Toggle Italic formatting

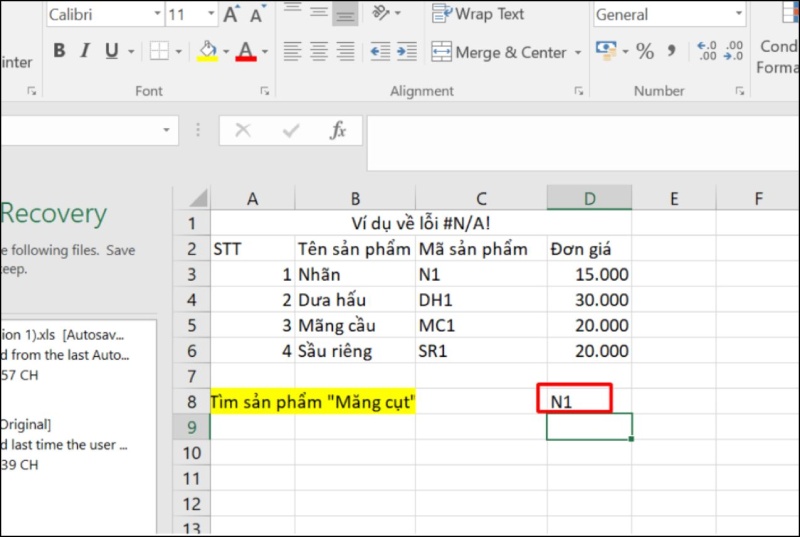point(85,50)
